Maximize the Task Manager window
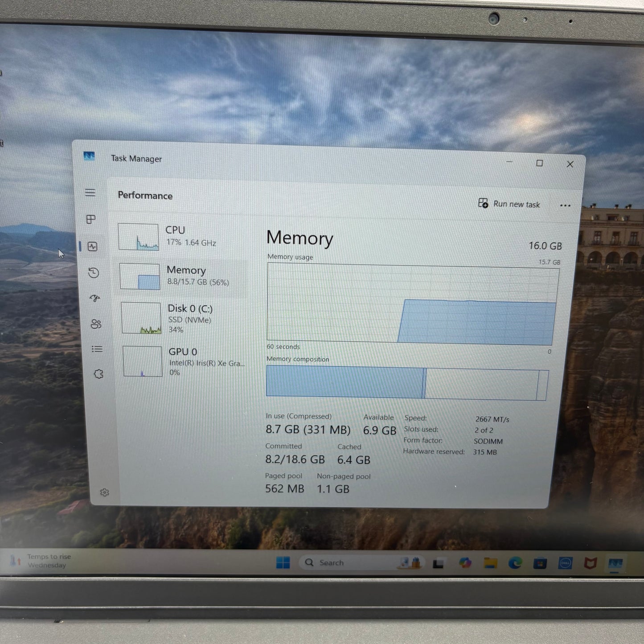644x644 pixels. tap(539, 163)
